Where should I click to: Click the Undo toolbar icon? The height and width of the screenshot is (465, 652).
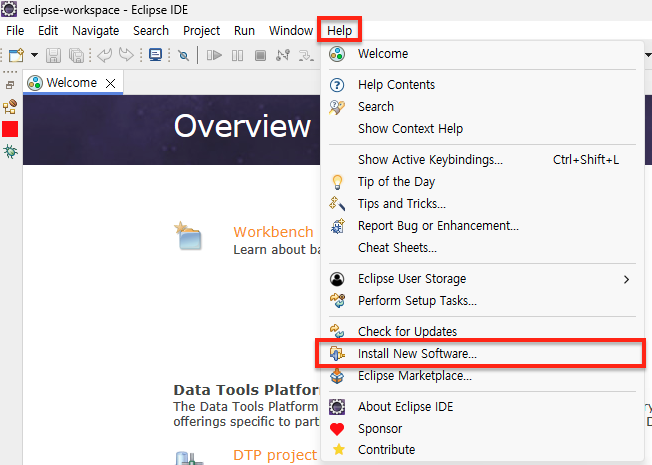104,55
